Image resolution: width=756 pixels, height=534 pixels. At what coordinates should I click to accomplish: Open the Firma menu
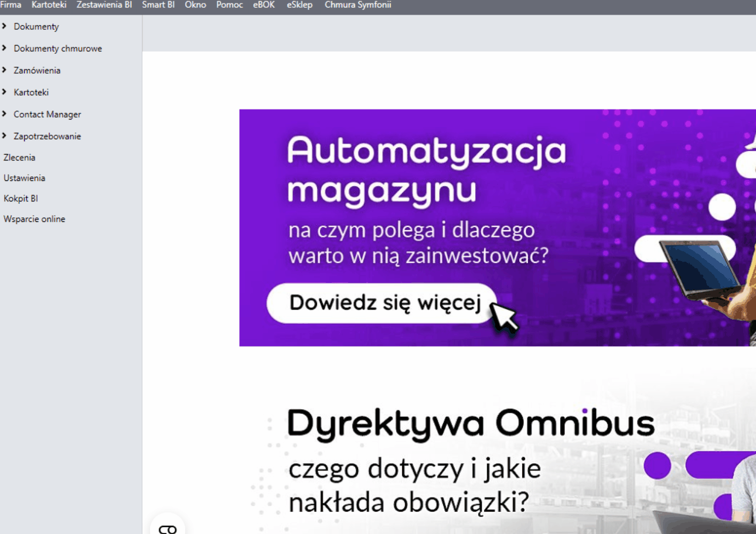(11, 5)
